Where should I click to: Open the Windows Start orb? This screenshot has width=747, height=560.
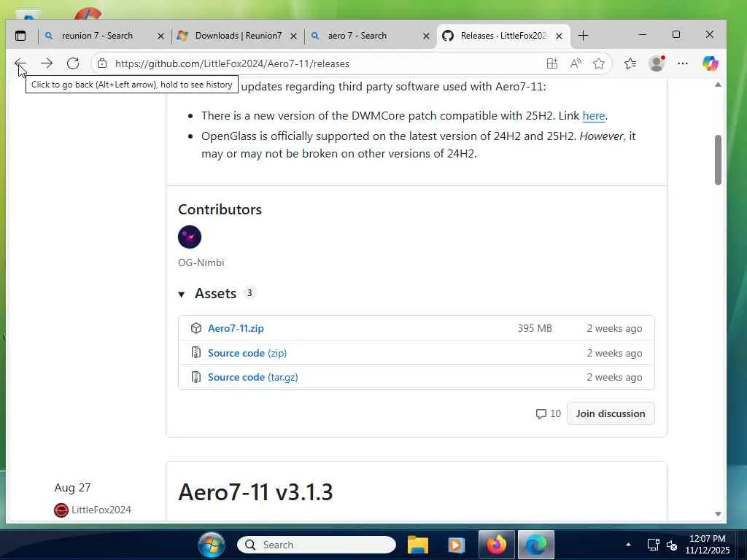[212, 544]
